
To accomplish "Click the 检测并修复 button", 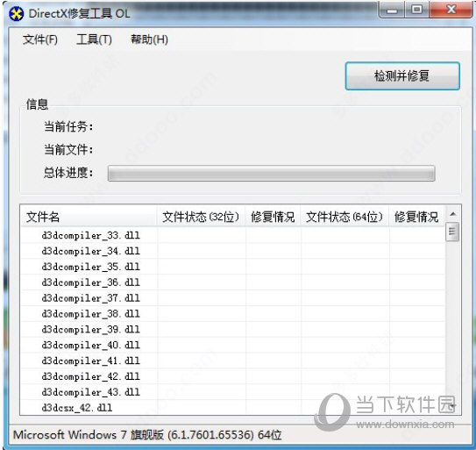I will [x=402, y=76].
